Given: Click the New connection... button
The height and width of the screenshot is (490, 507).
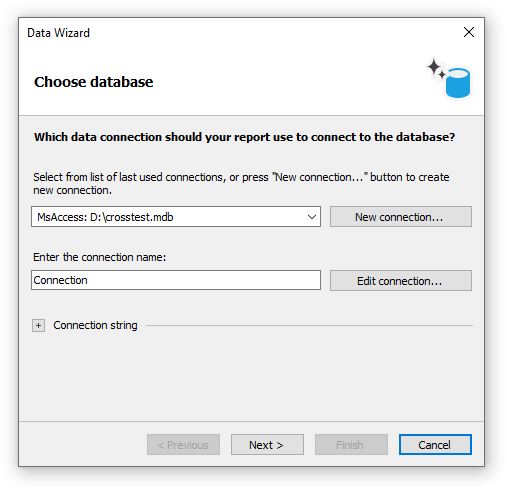Looking at the screenshot, I should 401,217.
